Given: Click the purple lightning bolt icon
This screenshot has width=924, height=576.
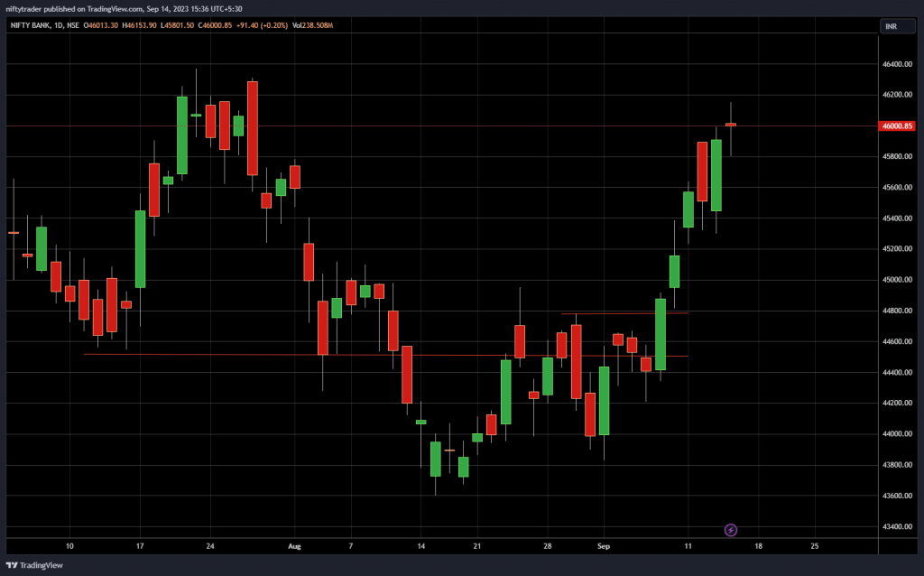Looking at the screenshot, I should (x=731, y=530).
